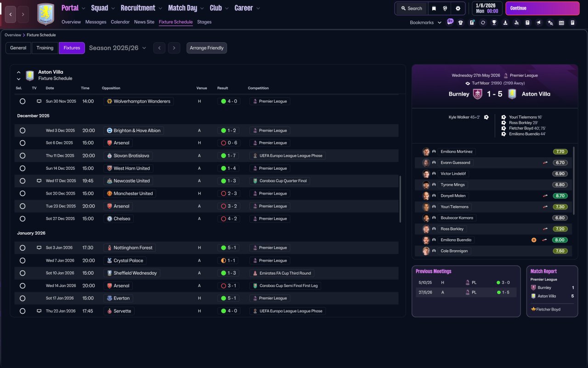Go to the next season arrow

[x=174, y=48]
